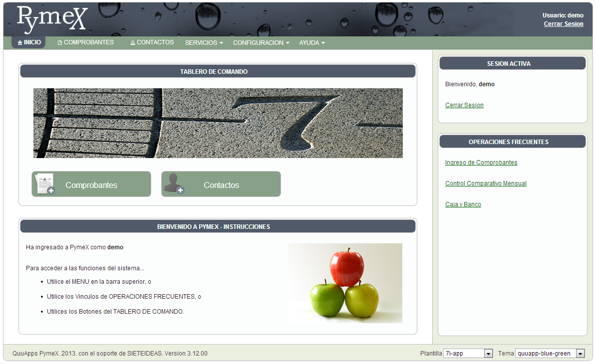Open the CONFIGURACION dropdown menu
Viewport: 595px width, 364px height.
click(261, 43)
